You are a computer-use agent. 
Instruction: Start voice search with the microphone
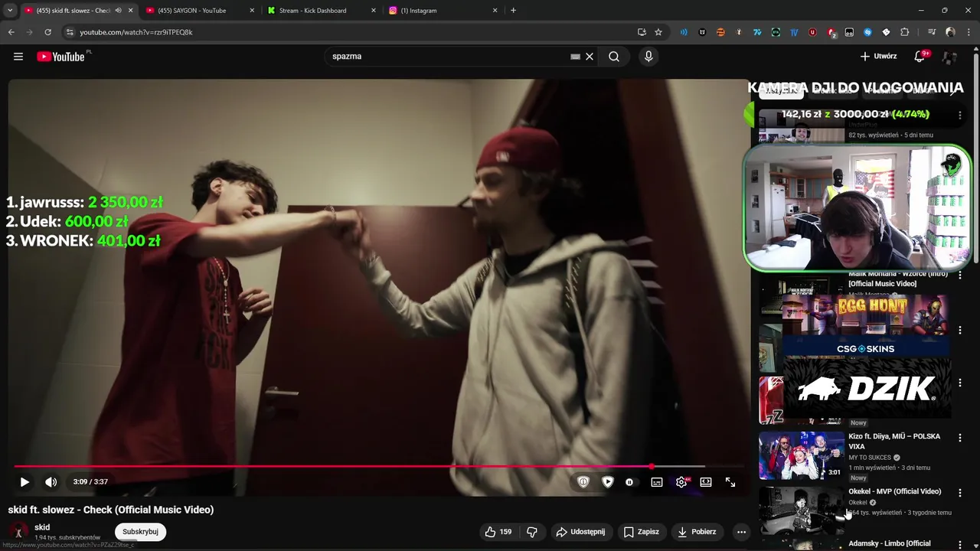(648, 57)
